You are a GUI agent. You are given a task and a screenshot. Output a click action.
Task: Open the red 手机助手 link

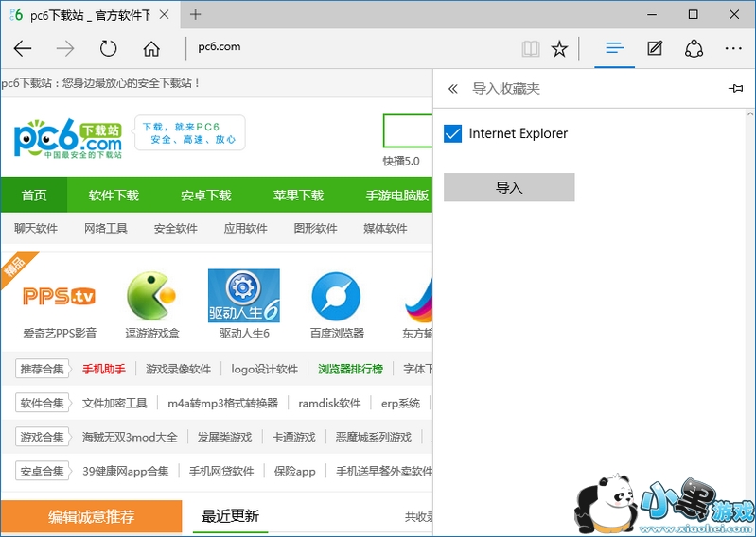click(x=104, y=369)
